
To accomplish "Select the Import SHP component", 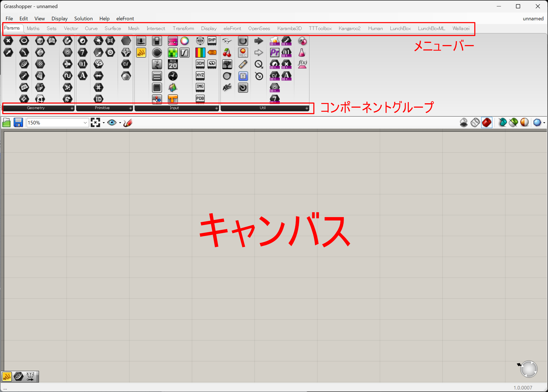I will coord(212,41).
